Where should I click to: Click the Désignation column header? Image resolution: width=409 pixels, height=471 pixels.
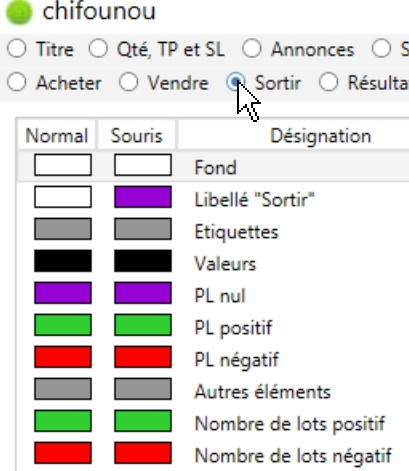click(320, 136)
